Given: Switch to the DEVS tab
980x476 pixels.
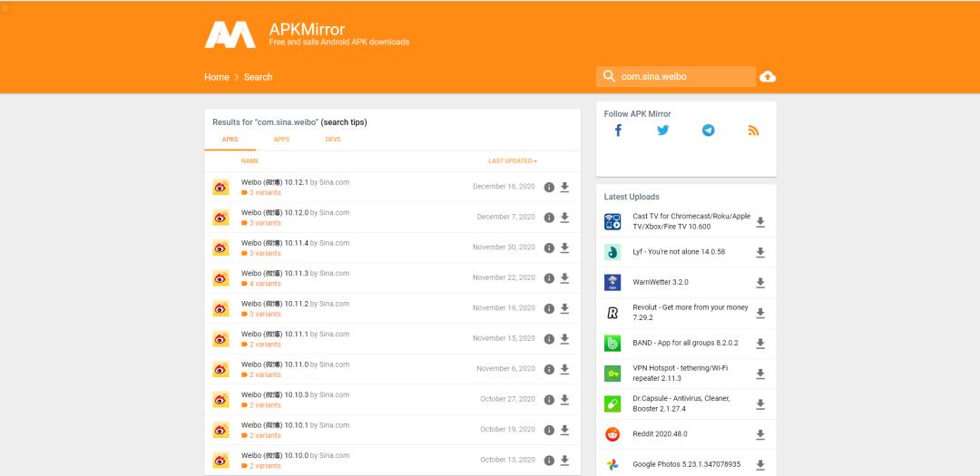Looking at the screenshot, I should 333,140.
